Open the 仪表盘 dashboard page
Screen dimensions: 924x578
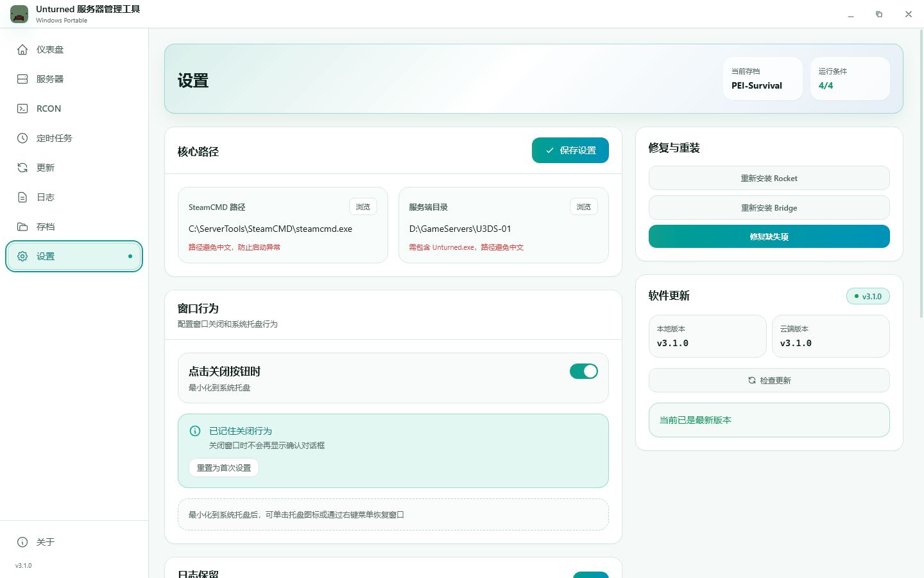pyautogui.click(x=74, y=49)
